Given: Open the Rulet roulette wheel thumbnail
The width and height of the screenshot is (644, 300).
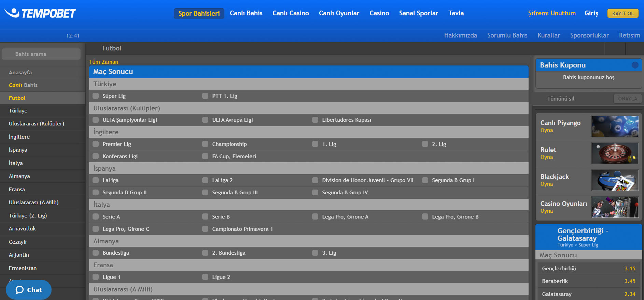Looking at the screenshot, I should pos(615,153).
